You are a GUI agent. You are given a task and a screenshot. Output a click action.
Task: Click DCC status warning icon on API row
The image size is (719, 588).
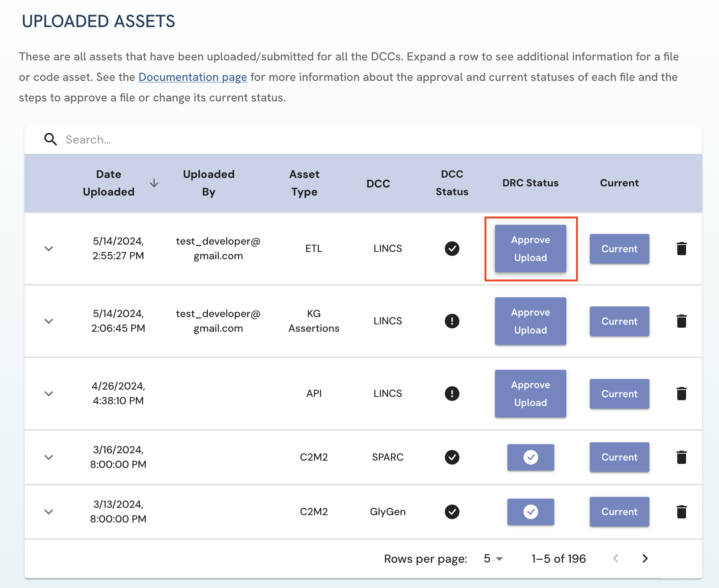pyautogui.click(x=452, y=394)
